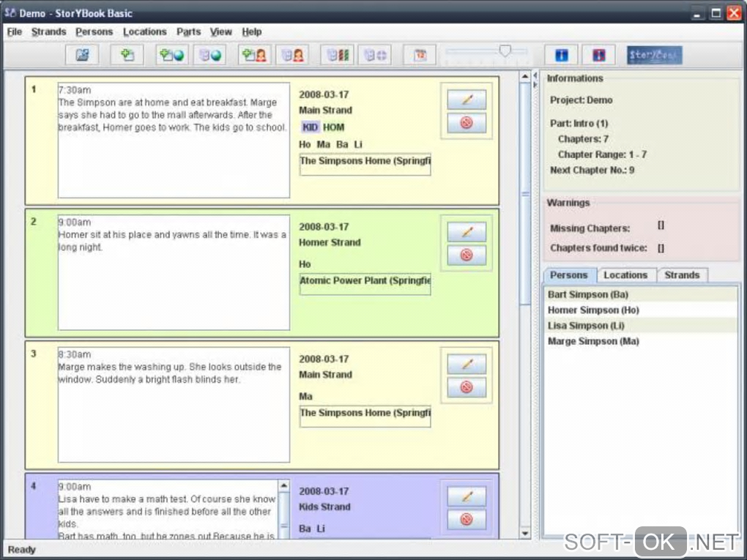Click the red info toolbar icon
747x560 pixels.
click(x=599, y=55)
